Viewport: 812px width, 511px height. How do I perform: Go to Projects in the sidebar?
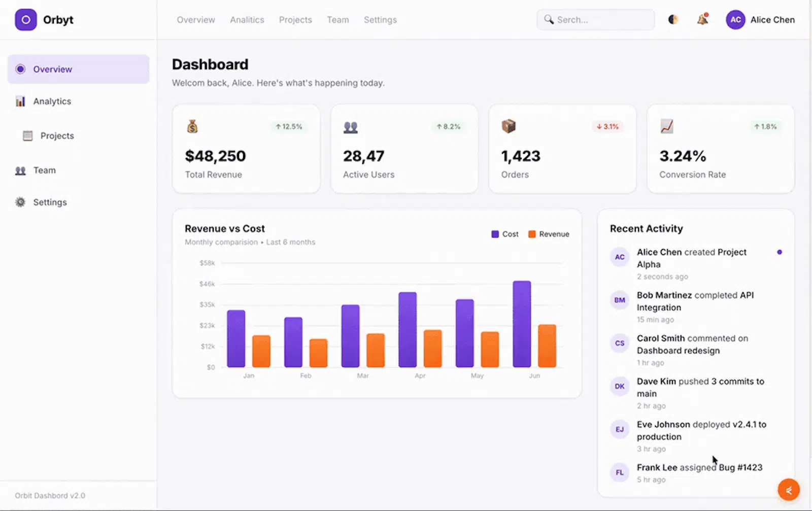[57, 135]
